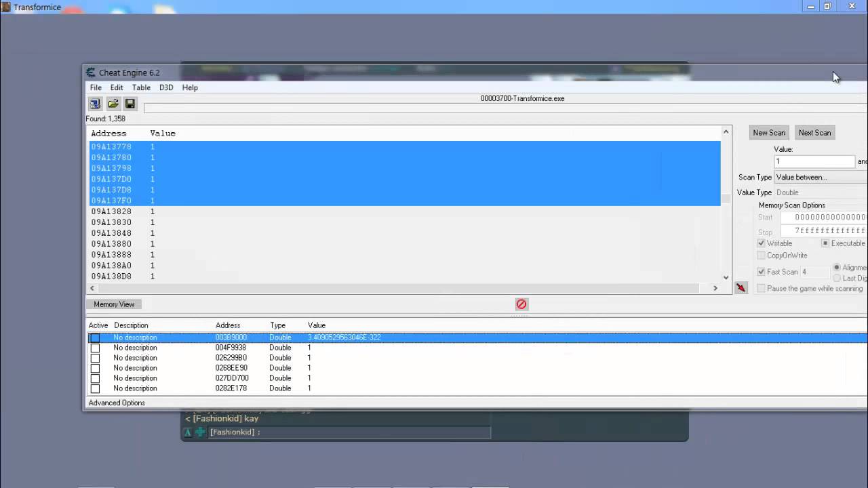Select result address 09A13778

tap(404, 146)
